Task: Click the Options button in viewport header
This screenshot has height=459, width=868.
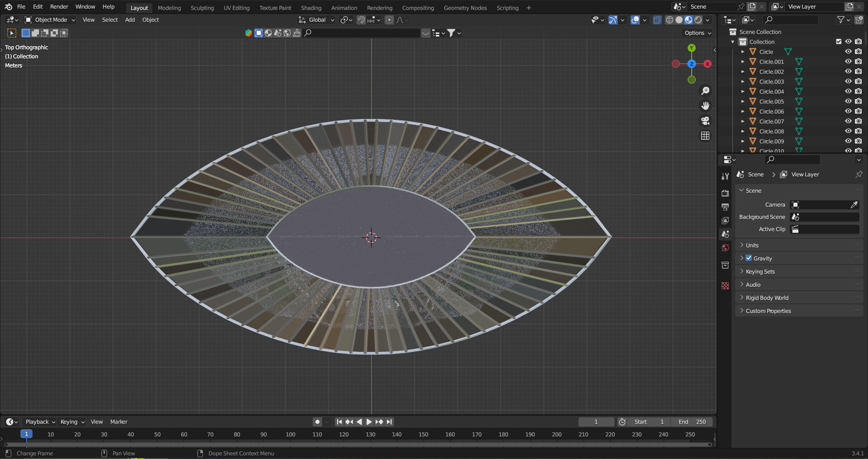Action: (x=697, y=33)
